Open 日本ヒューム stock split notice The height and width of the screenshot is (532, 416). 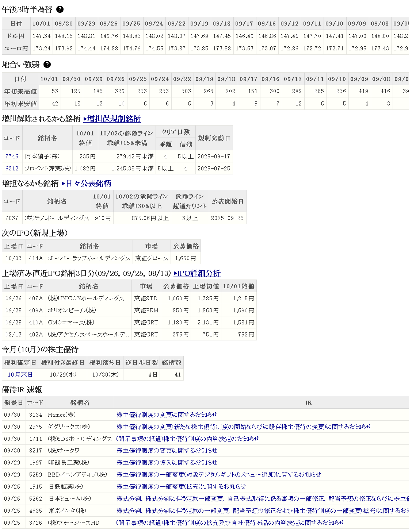coord(262,499)
